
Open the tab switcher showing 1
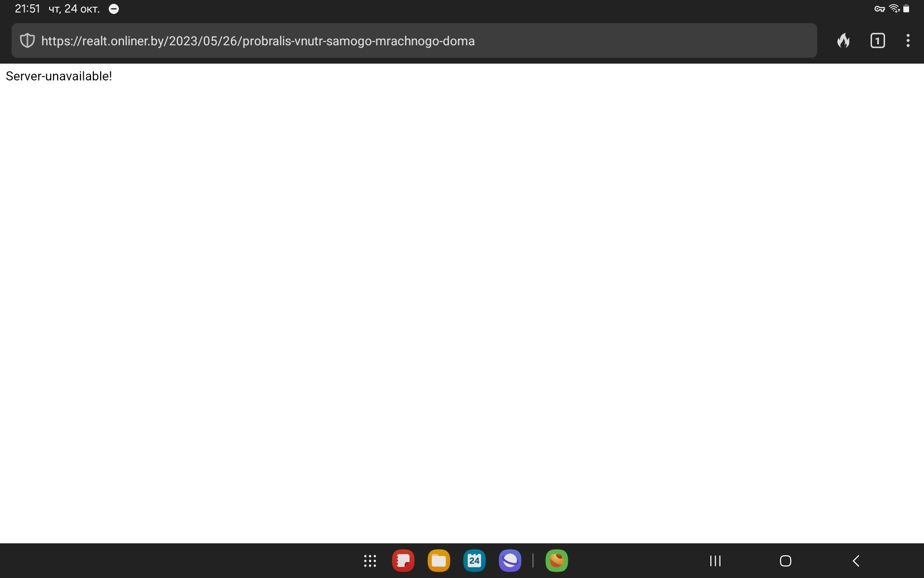[x=877, y=41]
